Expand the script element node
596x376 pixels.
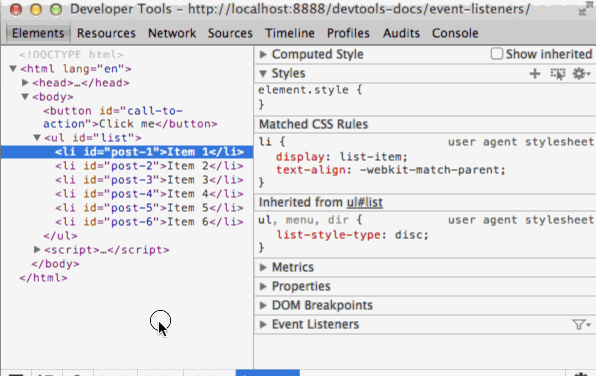pos(37,249)
